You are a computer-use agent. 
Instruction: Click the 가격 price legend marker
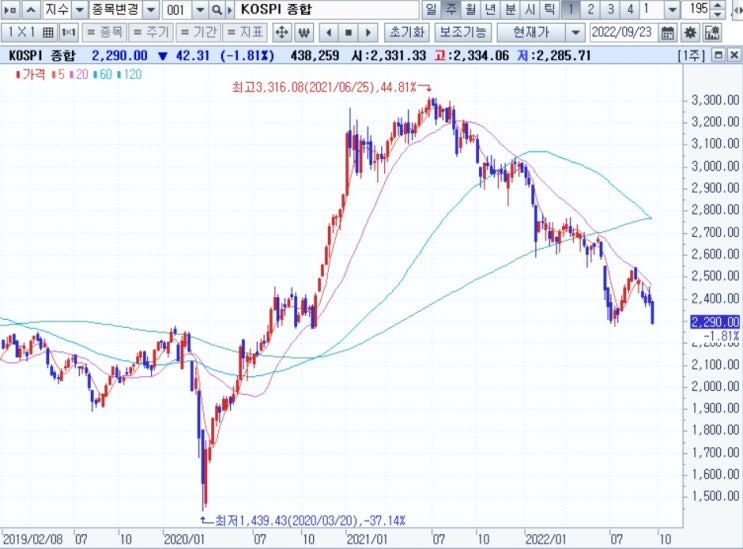click(30, 74)
